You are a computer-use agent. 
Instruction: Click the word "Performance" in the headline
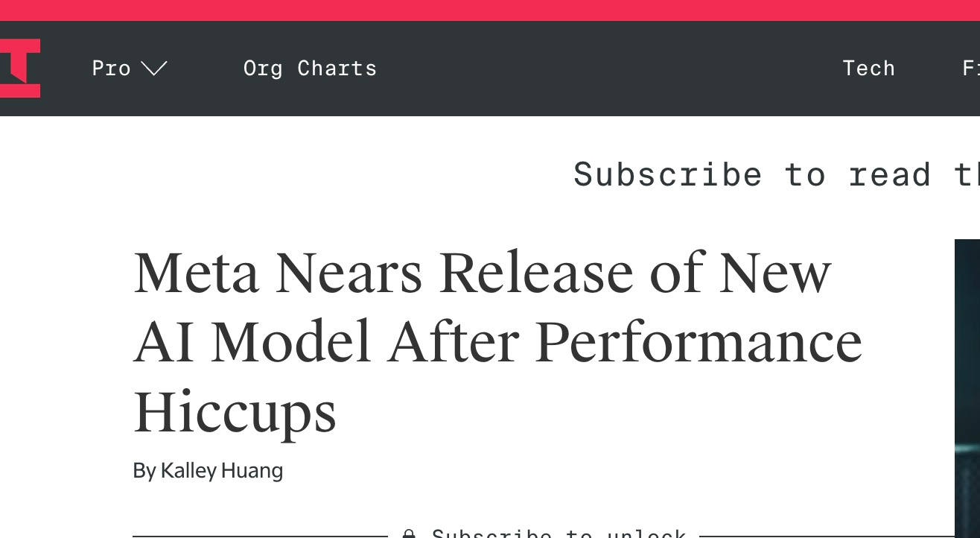[699, 343]
